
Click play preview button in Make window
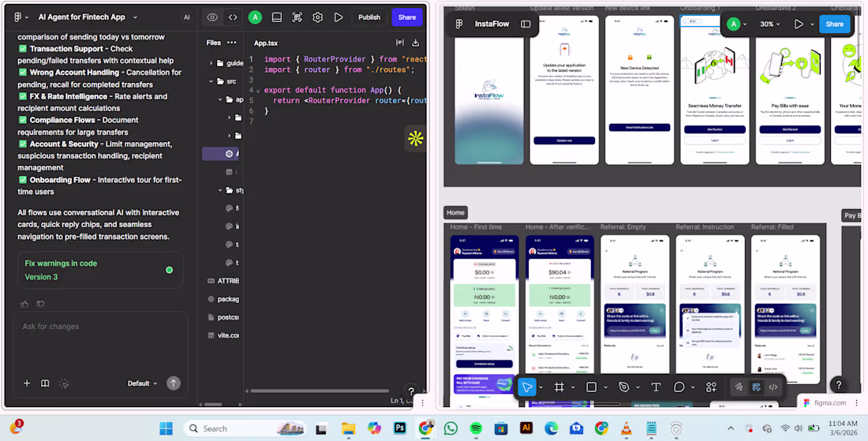click(x=339, y=17)
